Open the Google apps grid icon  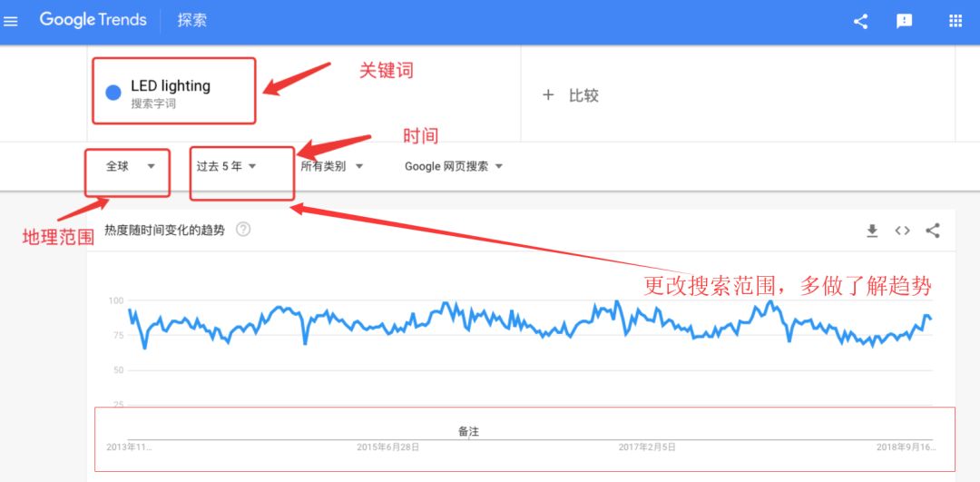click(x=955, y=21)
